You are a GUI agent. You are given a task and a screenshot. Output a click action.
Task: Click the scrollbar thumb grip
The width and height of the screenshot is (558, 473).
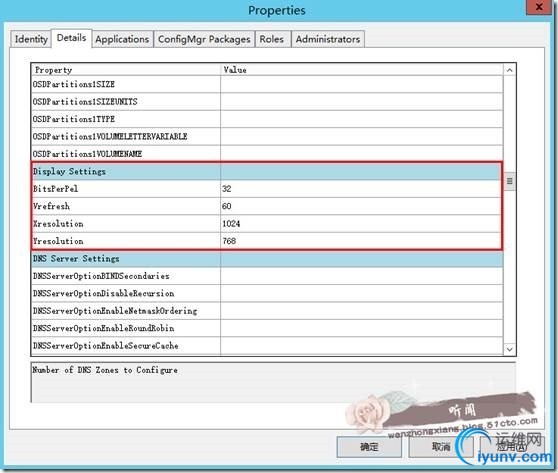pyautogui.click(x=510, y=181)
